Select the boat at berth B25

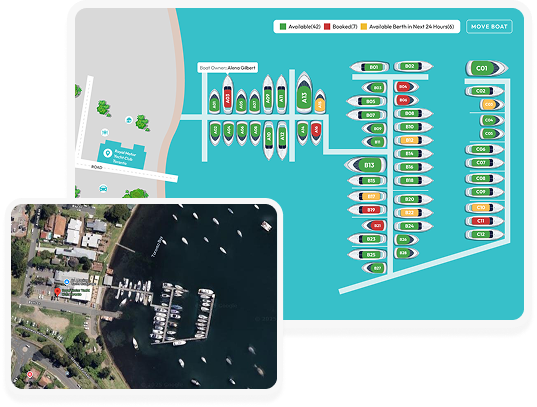tap(367, 255)
